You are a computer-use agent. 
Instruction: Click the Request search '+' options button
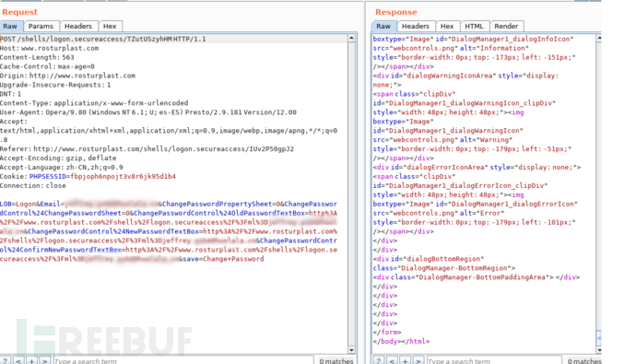click(31, 360)
